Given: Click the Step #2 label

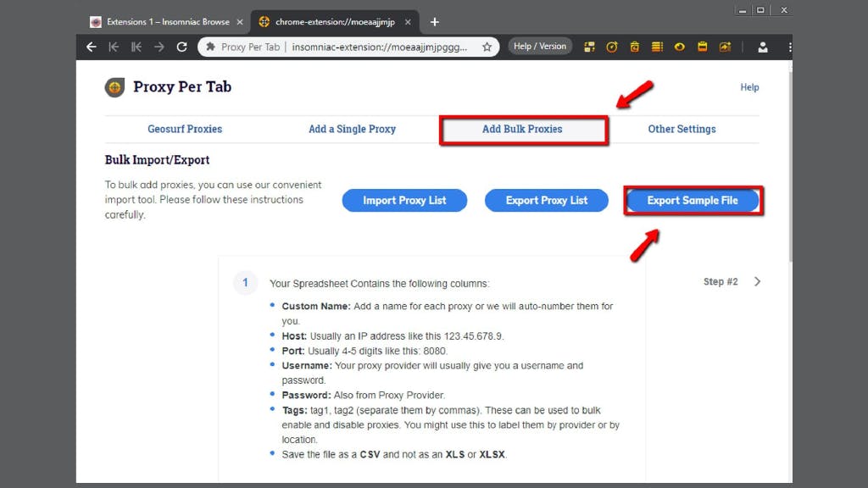Looking at the screenshot, I should 721,281.
